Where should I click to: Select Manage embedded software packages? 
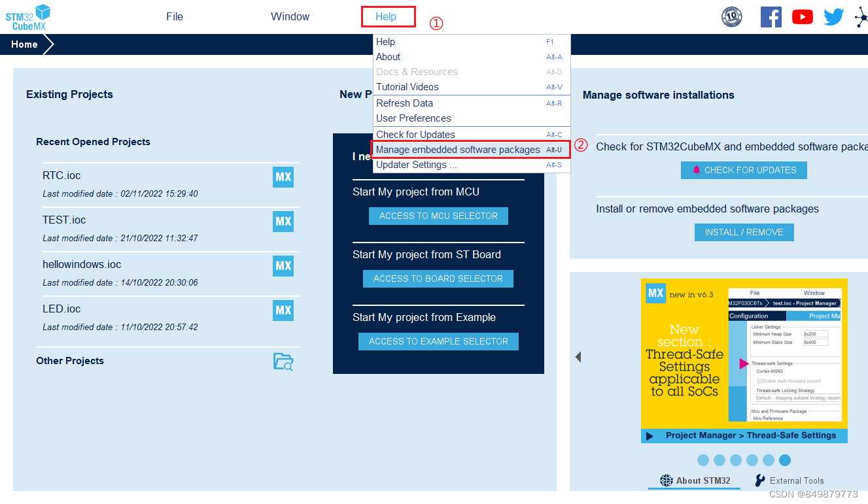(472, 150)
